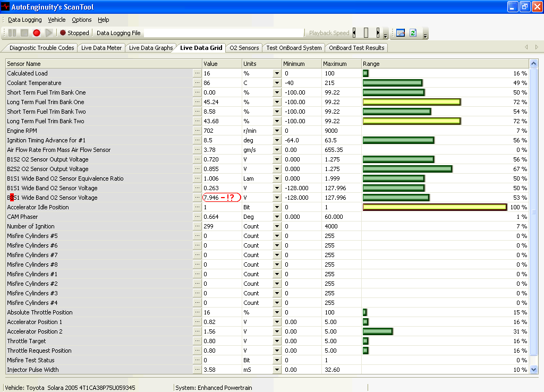This screenshot has width=544, height=392.
Task: Open ellipsis button for Calculated Load sensor
Action: [197, 73]
